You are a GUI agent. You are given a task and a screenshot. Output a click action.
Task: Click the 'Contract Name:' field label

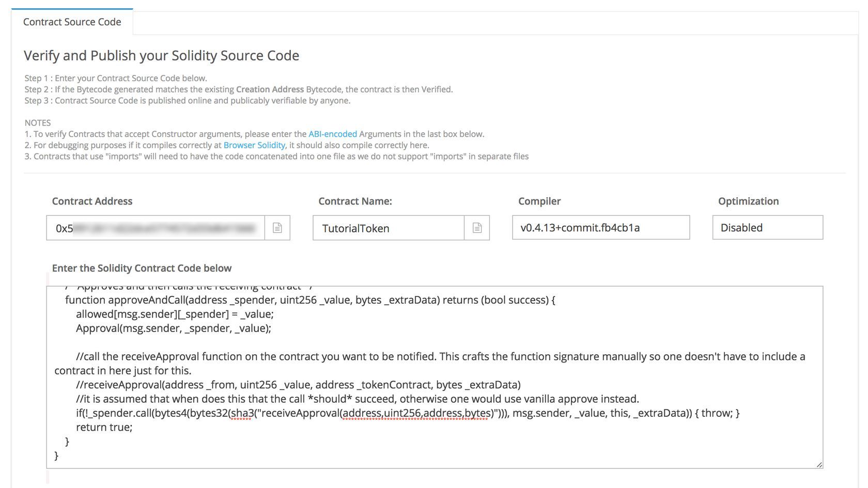pyautogui.click(x=355, y=201)
